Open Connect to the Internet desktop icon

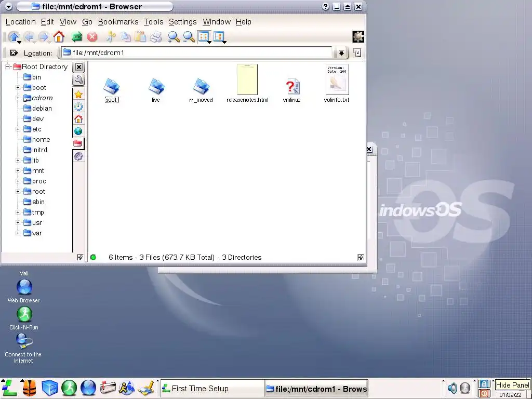point(23,348)
